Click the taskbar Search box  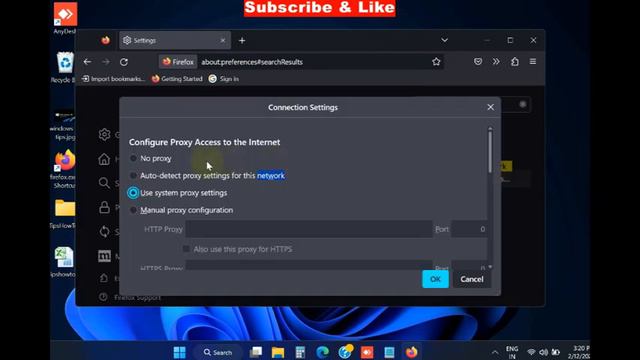pyautogui.click(x=218, y=352)
